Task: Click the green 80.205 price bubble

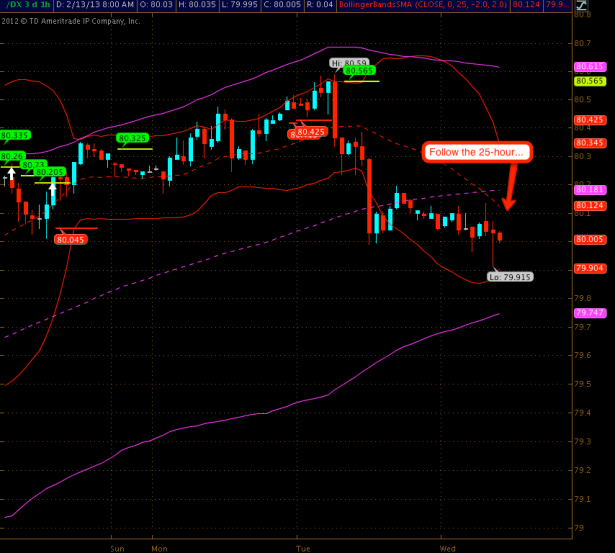Action: click(x=50, y=172)
